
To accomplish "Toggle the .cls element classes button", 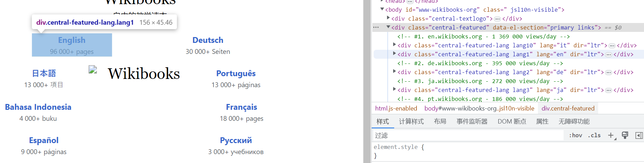I will 594,135.
